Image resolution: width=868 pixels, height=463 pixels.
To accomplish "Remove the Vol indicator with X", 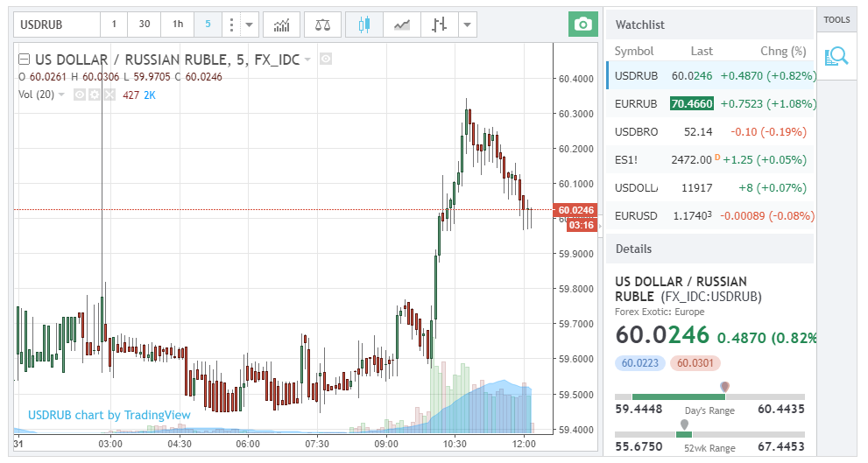I will 109,95.
